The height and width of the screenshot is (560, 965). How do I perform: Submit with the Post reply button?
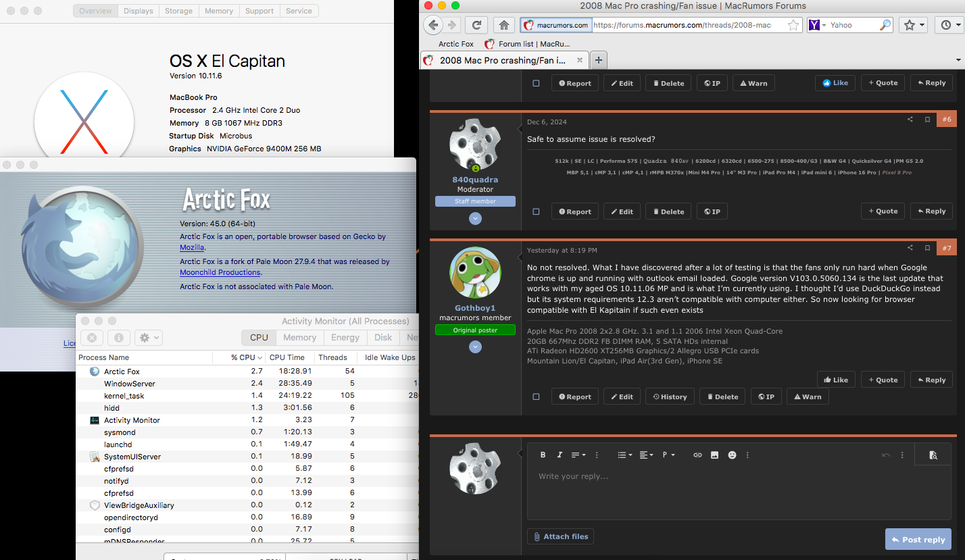pos(918,540)
